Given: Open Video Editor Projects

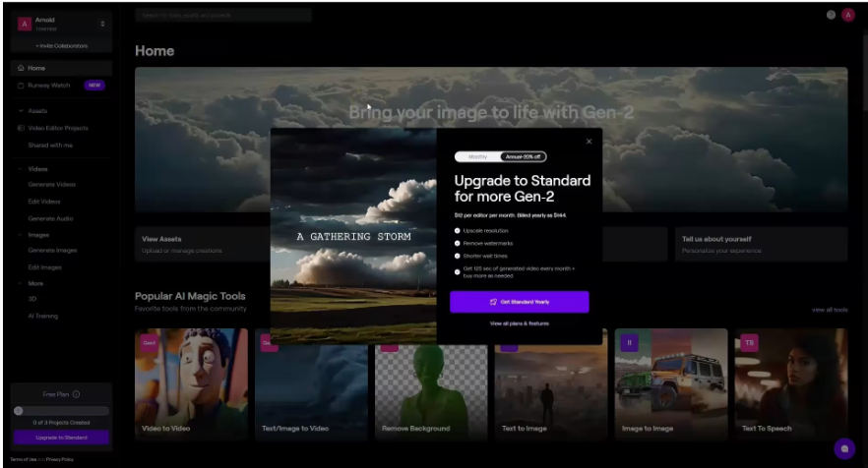Looking at the screenshot, I should point(57,129).
